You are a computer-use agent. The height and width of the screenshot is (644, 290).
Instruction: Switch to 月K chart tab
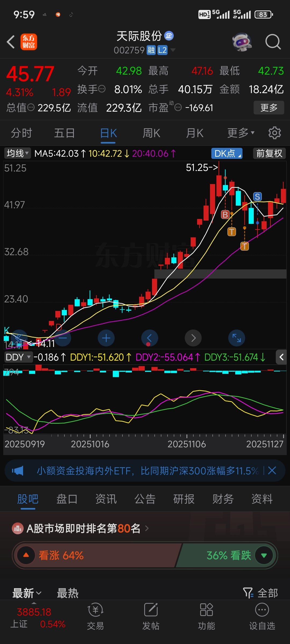point(195,133)
